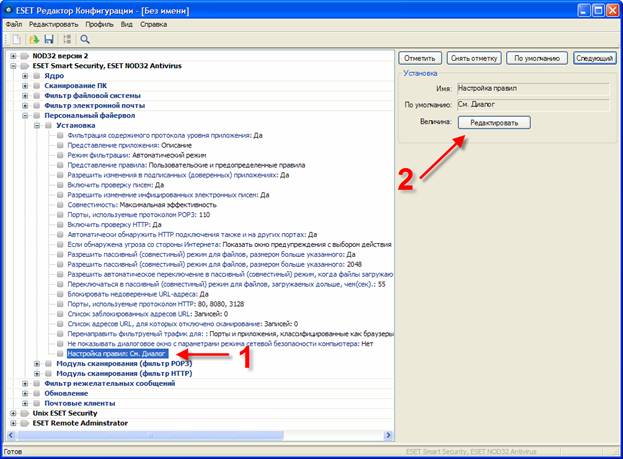Open the Файл menu
This screenshot has width=623, height=459.
(x=14, y=24)
